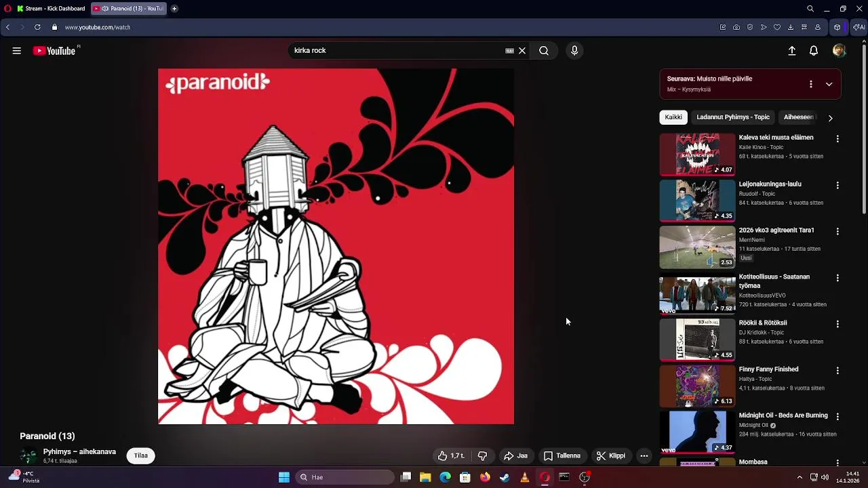Open a new browser tab with plus

point(174,9)
